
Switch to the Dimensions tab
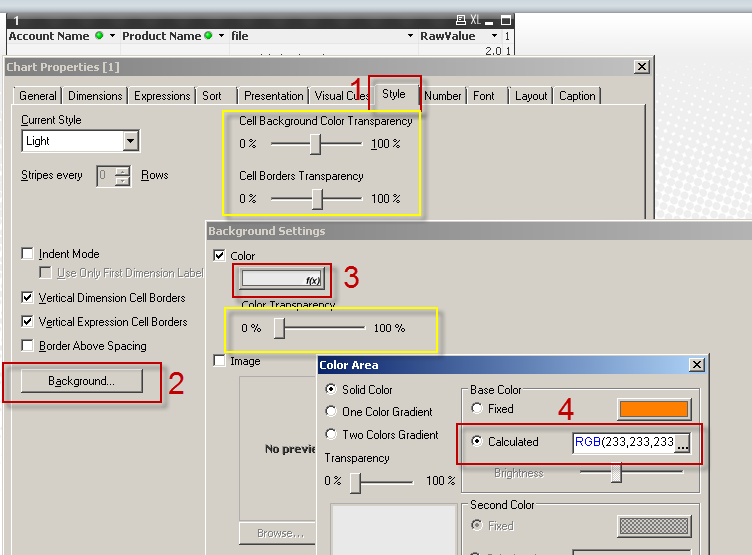95,96
